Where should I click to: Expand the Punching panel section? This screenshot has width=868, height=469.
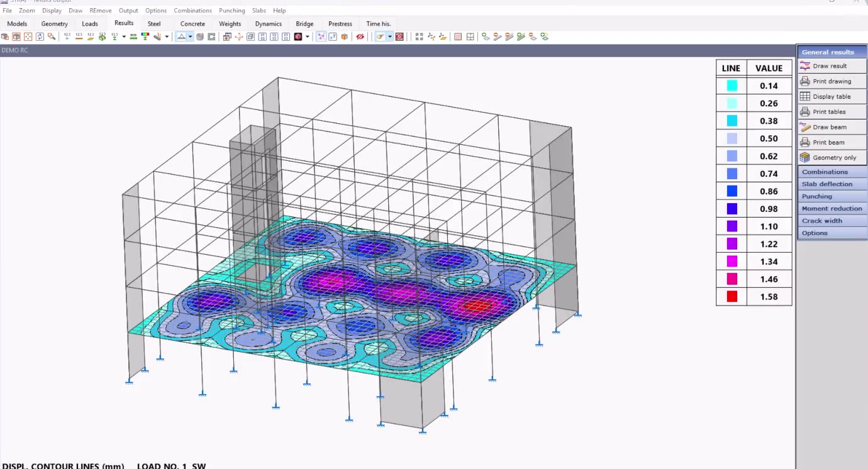pyautogui.click(x=832, y=196)
